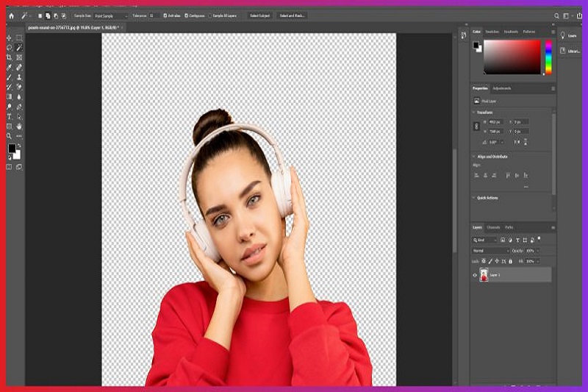Select the Blur tool
This screenshot has height=392, width=588.
19,97
